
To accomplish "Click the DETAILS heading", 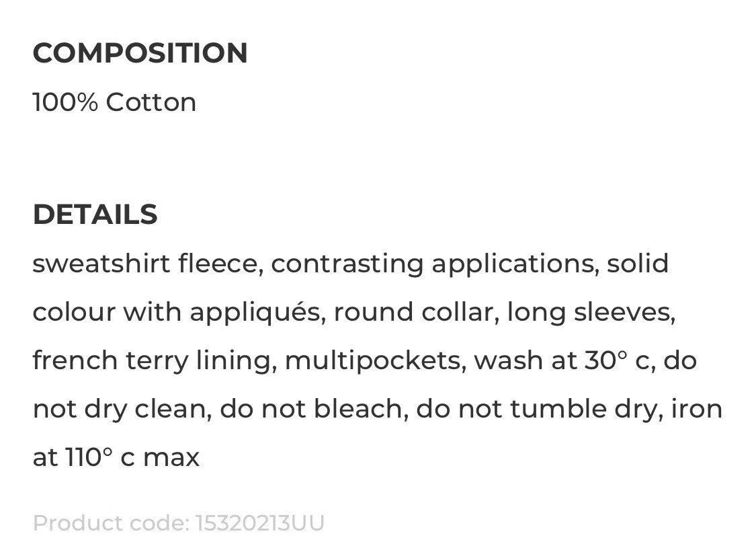I will tap(95, 214).
